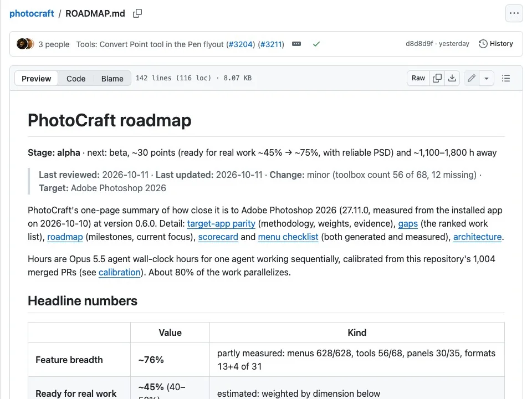
Task: Click the Kind column header
Action: (357, 332)
